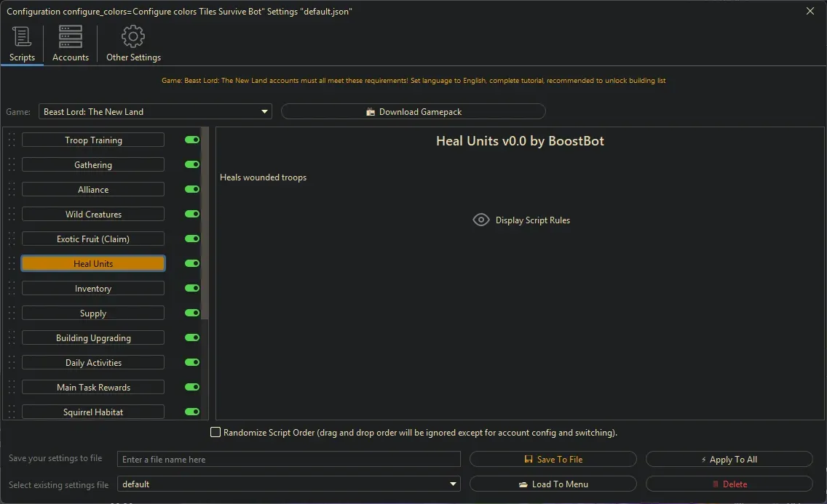The image size is (827, 504).
Task: Turn off the Wild Creatures toggle
Action: pos(192,214)
